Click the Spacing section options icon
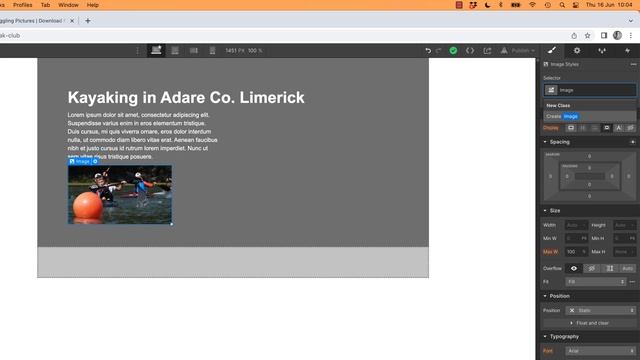The image size is (640, 360). (x=633, y=142)
